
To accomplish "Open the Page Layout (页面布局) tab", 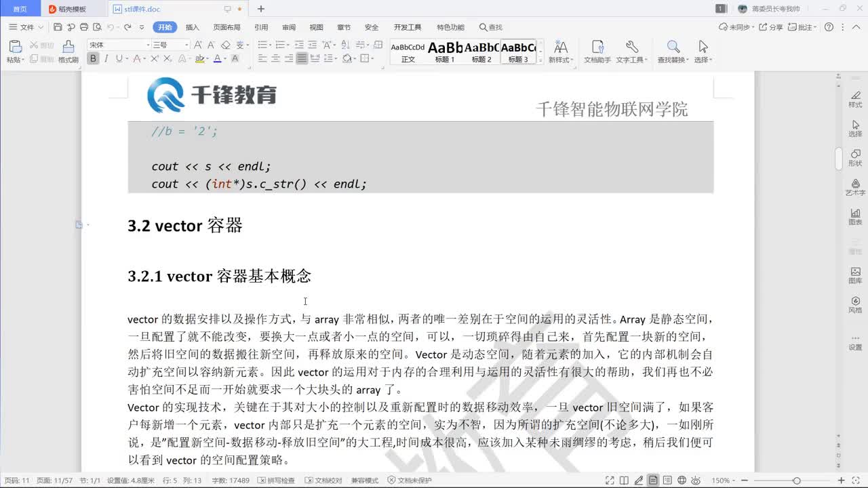I will tap(226, 27).
